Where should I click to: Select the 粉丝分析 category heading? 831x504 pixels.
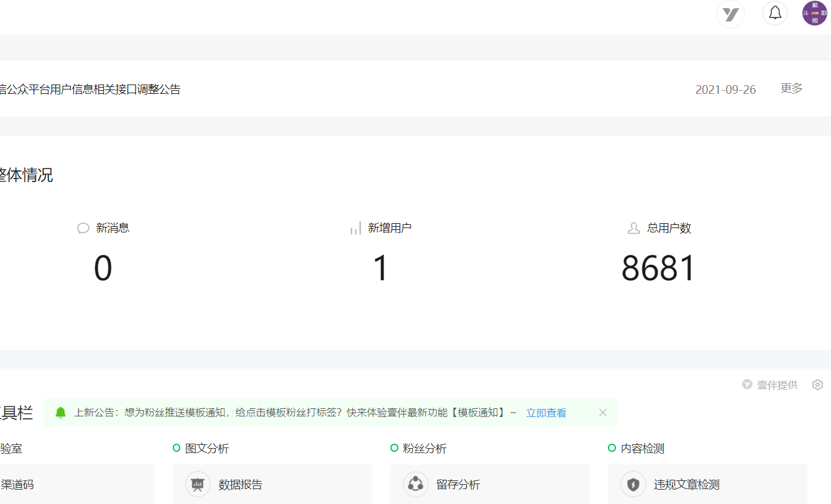pyautogui.click(x=424, y=448)
